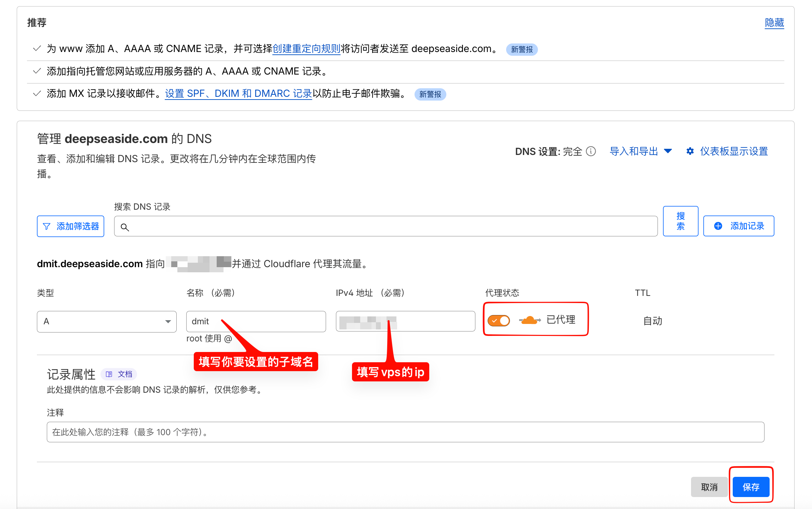Click checkmark beside A、AAAA 或 CNAME hosting recommendation
The width and height of the screenshot is (812, 509).
(37, 71)
